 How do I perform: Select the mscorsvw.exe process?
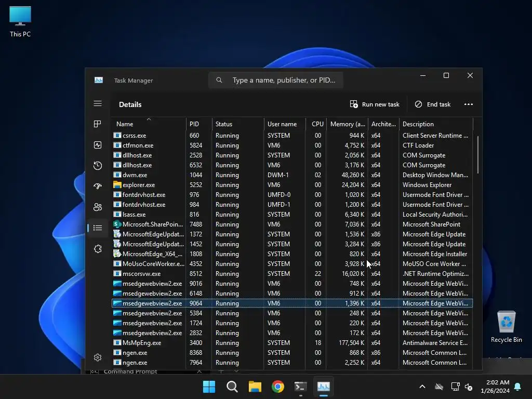click(x=292, y=273)
